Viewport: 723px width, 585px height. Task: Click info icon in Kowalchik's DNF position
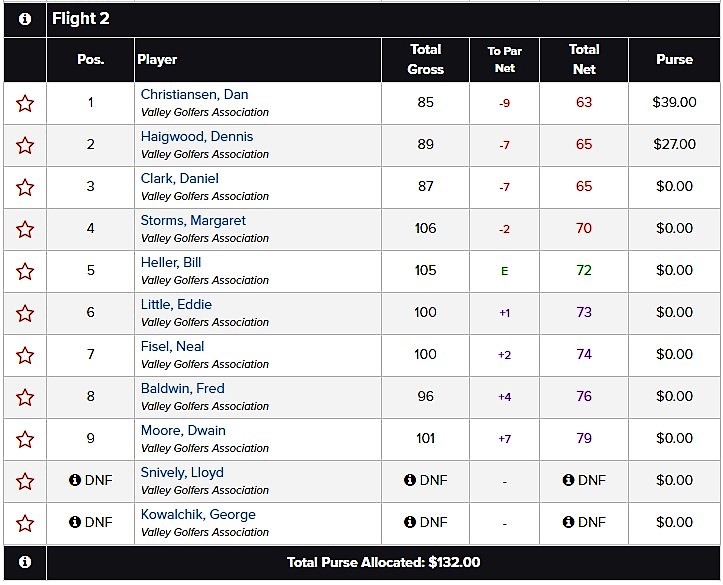tap(75, 522)
